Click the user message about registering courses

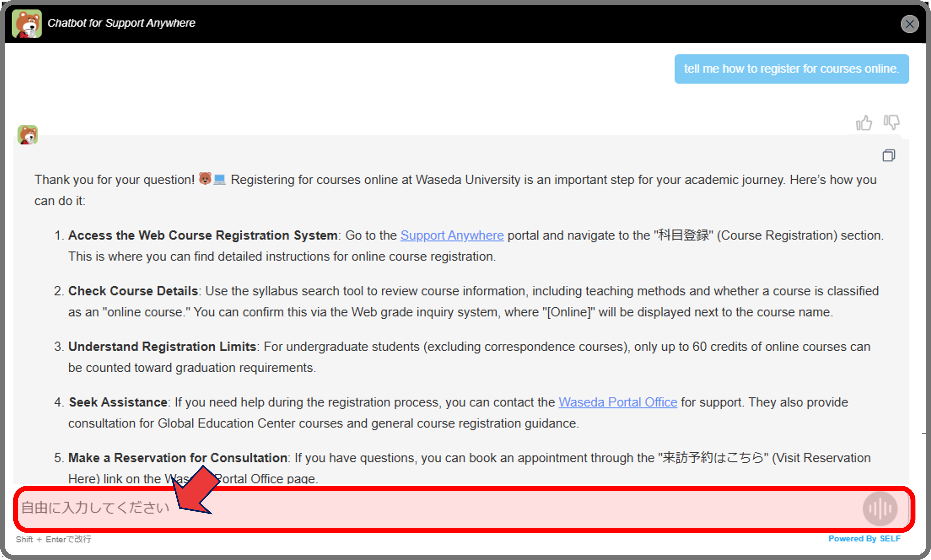pyautogui.click(x=791, y=69)
